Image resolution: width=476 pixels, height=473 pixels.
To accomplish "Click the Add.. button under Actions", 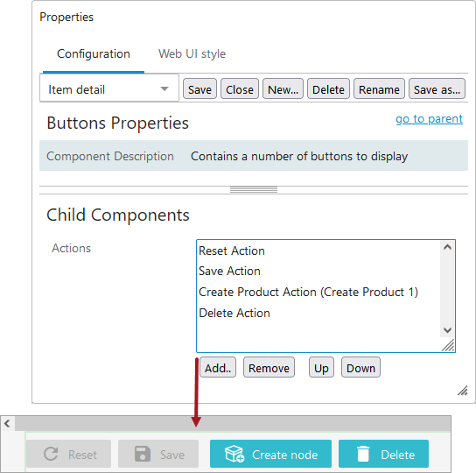I will pyautogui.click(x=218, y=368).
